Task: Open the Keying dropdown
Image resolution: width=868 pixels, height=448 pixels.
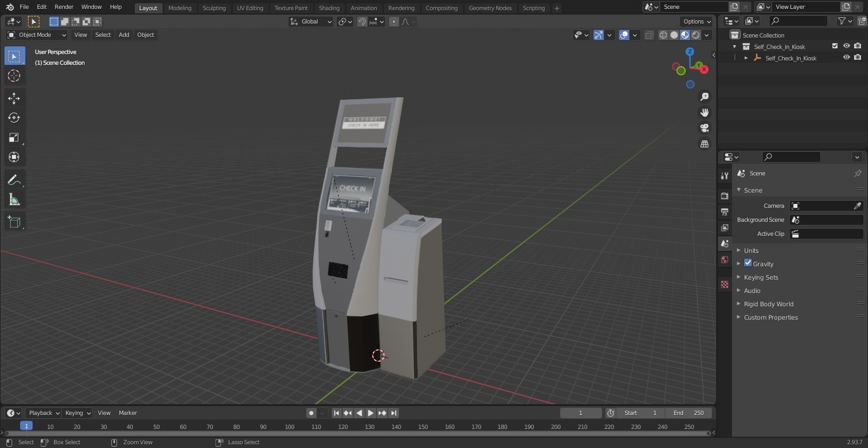Action: pyautogui.click(x=78, y=413)
